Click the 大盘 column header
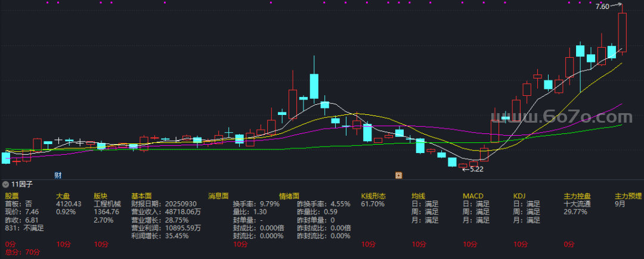 point(63,195)
